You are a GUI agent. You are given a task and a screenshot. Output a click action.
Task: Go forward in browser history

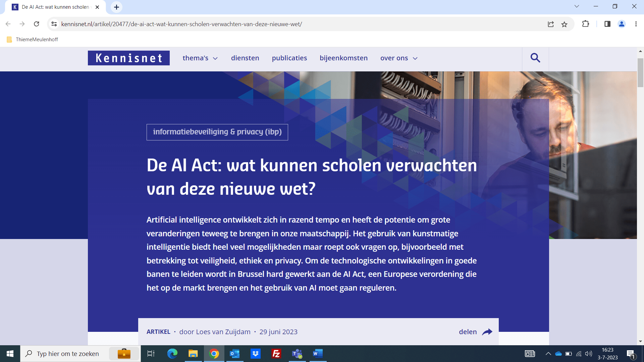[x=22, y=24]
